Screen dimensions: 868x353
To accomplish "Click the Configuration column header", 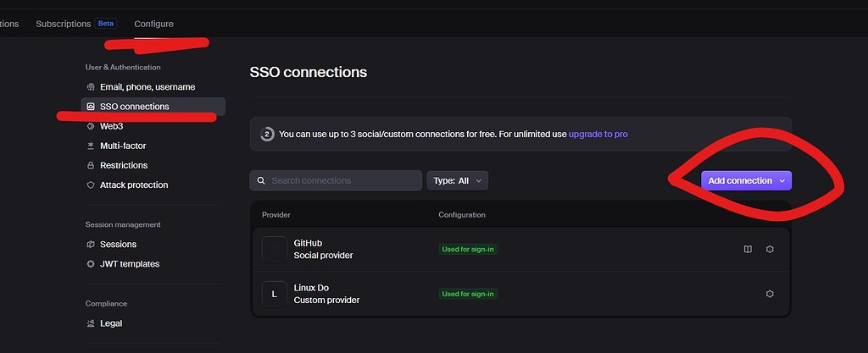I will pos(462,214).
